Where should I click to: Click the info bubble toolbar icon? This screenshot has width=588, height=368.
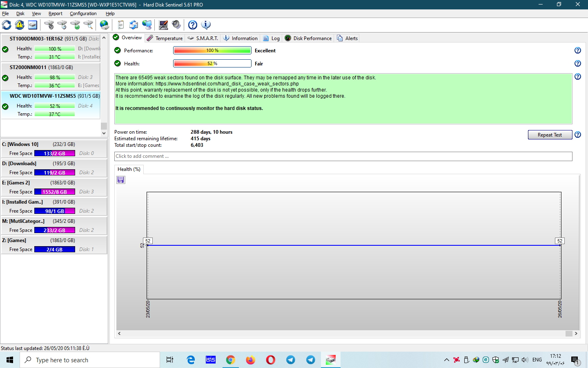(x=206, y=25)
